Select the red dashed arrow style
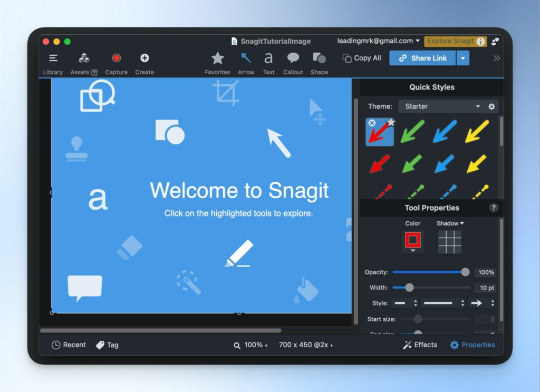This screenshot has width=540, height=392. pyautogui.click(x=383, y=192)
